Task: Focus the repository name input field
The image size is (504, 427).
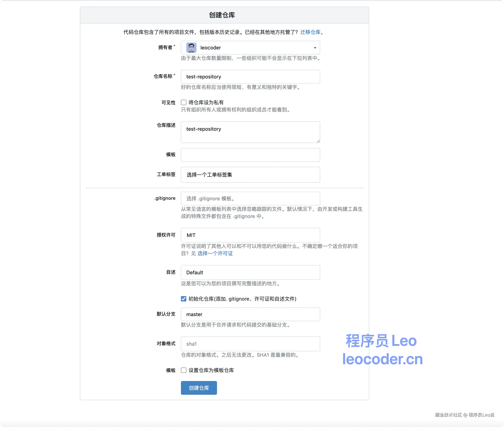Action: click(x=250, y=77)
